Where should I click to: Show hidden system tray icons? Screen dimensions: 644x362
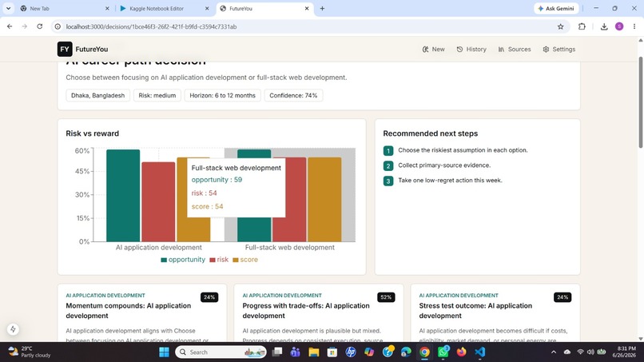coord(553,352)
